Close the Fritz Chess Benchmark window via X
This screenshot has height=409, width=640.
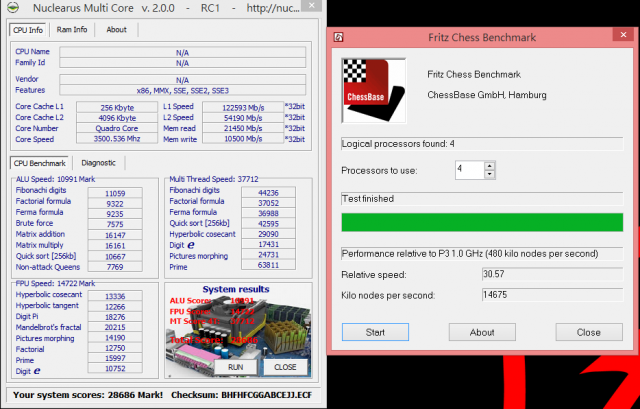(623, 35)
